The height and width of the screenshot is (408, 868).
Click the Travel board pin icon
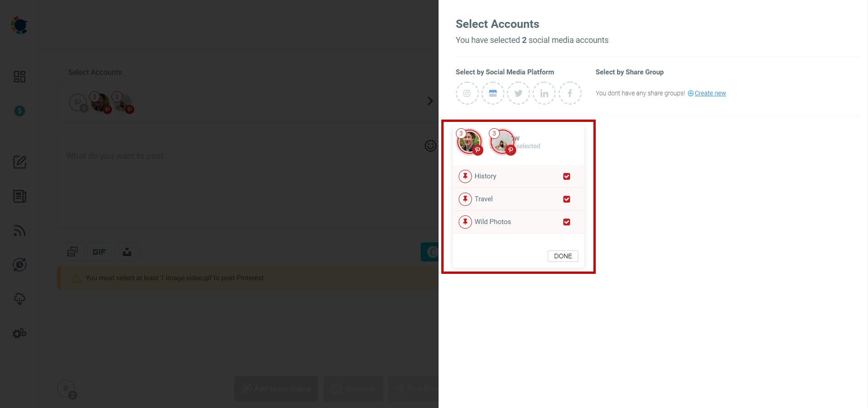point(465,199)
